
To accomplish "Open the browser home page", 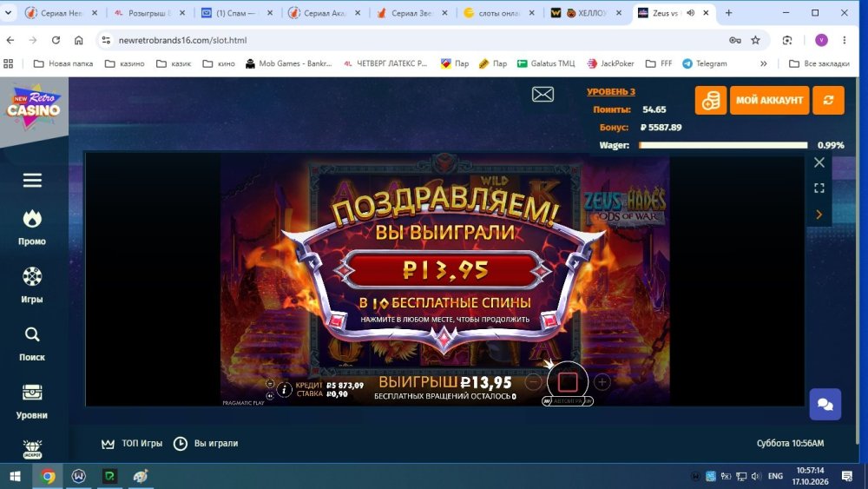I will pyautogui.click(x=79, y=40).
